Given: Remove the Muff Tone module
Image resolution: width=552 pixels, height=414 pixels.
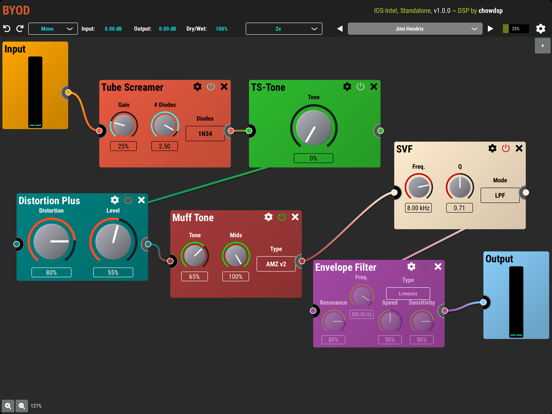Looking at the screenshot, I should coord(295,217).
